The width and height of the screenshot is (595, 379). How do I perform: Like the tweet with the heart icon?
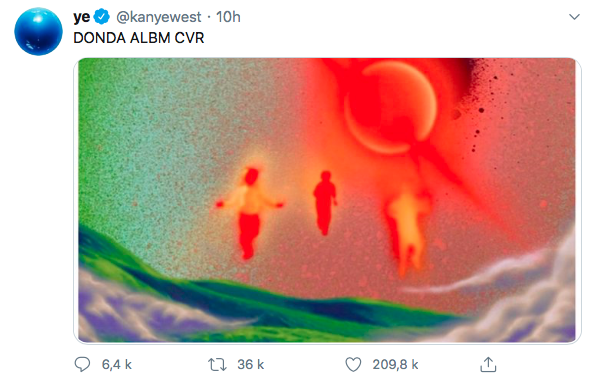point(353,365)
